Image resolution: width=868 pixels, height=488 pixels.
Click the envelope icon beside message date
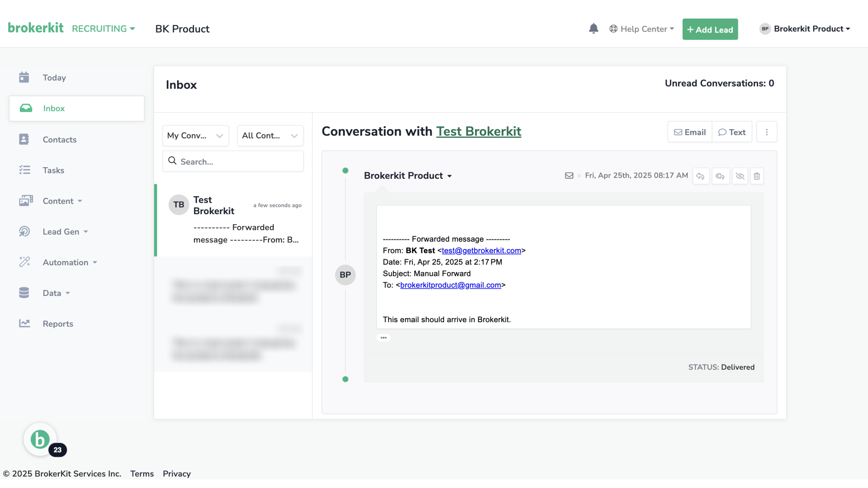point(569,175)
